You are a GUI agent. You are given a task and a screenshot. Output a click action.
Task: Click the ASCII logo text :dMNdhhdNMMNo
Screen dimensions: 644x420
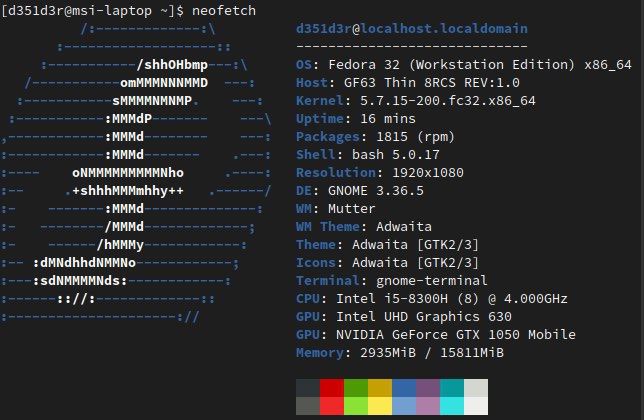[x=84, y=263]
